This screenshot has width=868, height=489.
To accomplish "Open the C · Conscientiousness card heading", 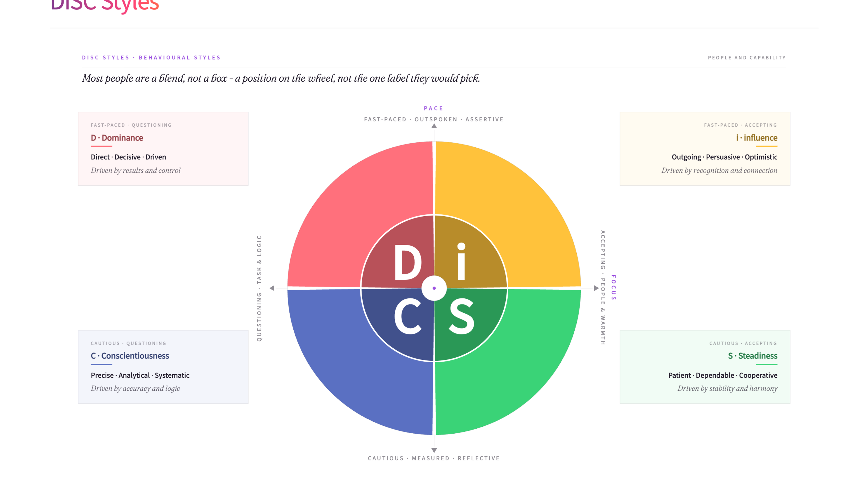I will pos(130,356).
